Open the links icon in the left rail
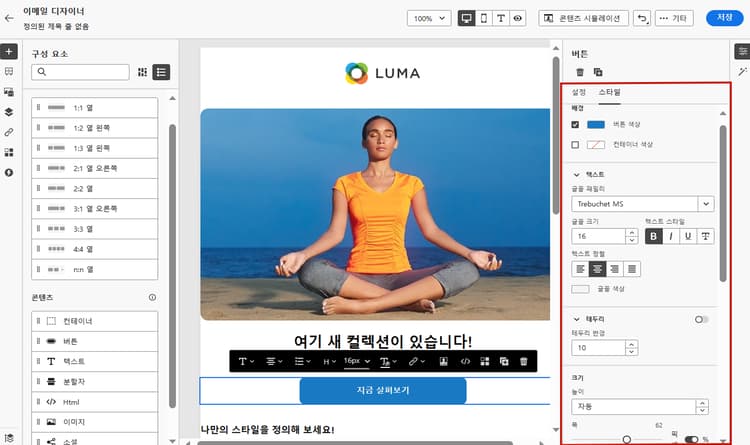Screen dimensions: 750x445 pos(9,132)
